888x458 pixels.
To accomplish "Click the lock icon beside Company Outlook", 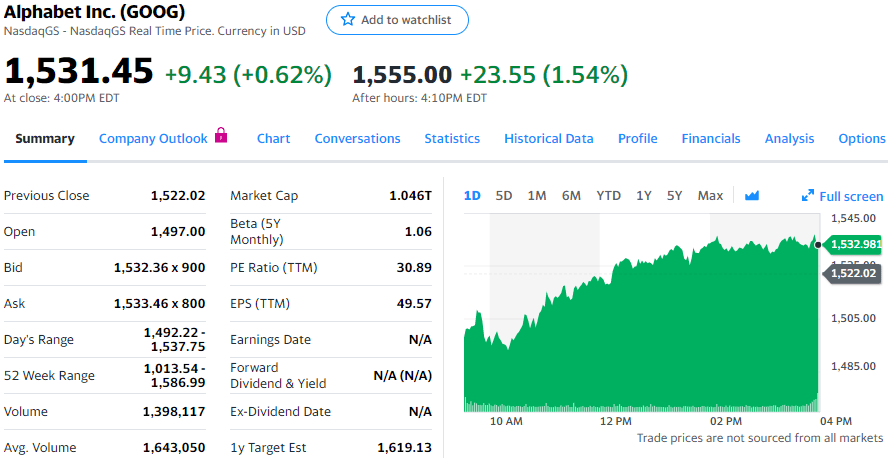I will pos(221,136).
